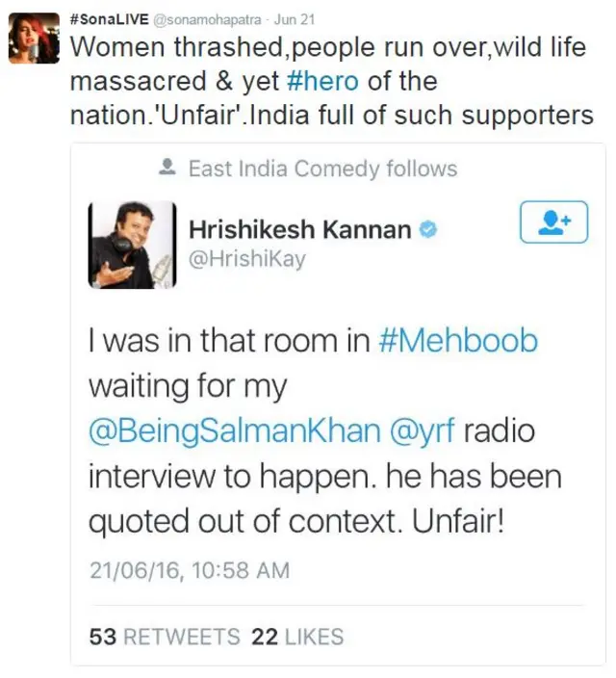Open the @yrf mention
Screen dimensions: 616x678
coord(423,430)
